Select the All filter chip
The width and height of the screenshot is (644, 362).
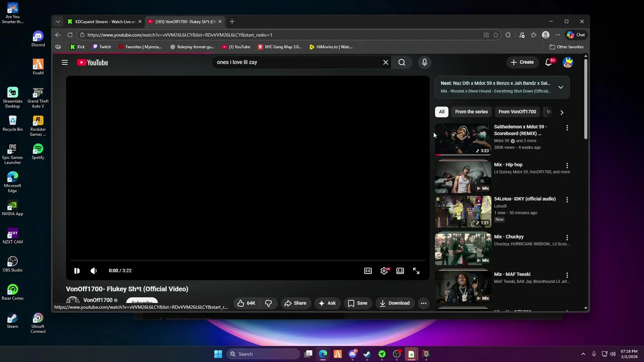442,112
